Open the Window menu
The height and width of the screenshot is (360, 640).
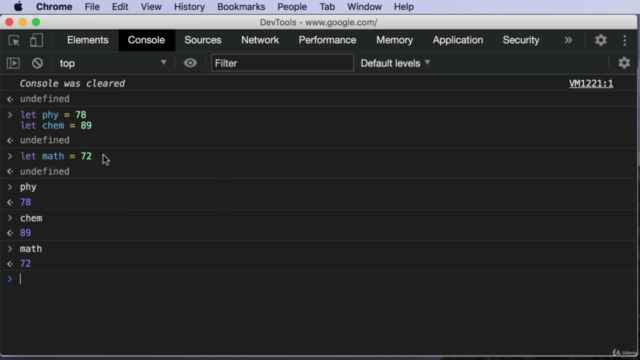click(x=364, y=7)
